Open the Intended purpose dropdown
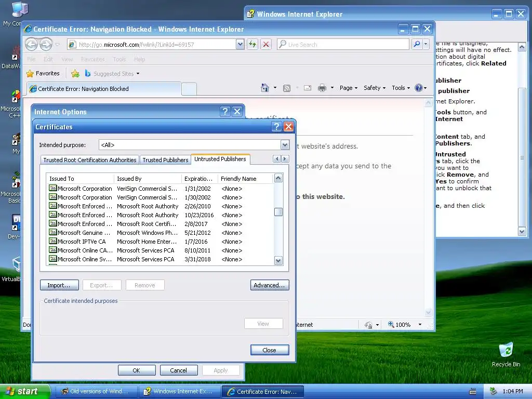The image size is (532, 399). (285, 145)
